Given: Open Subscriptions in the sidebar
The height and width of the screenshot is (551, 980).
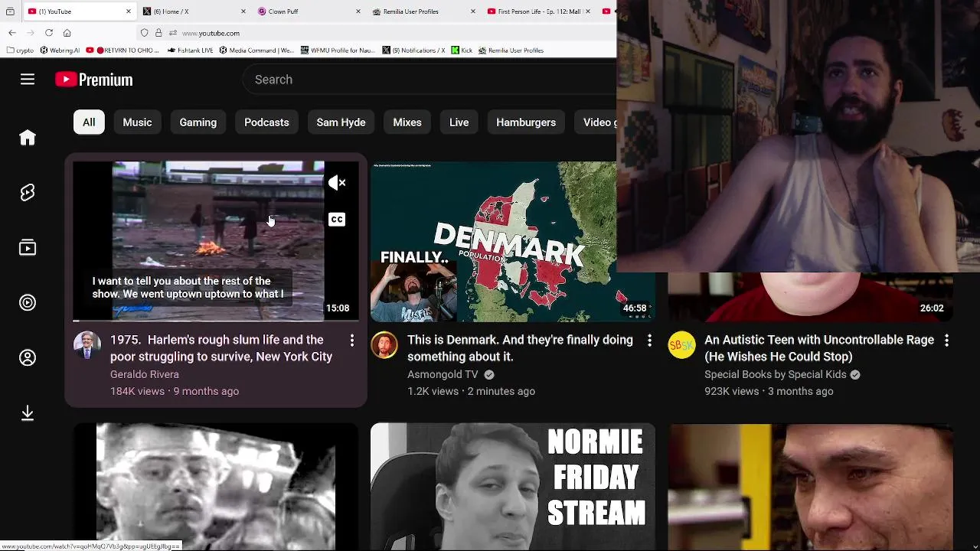Looking at the screenshot, I should tap(28, 248).
